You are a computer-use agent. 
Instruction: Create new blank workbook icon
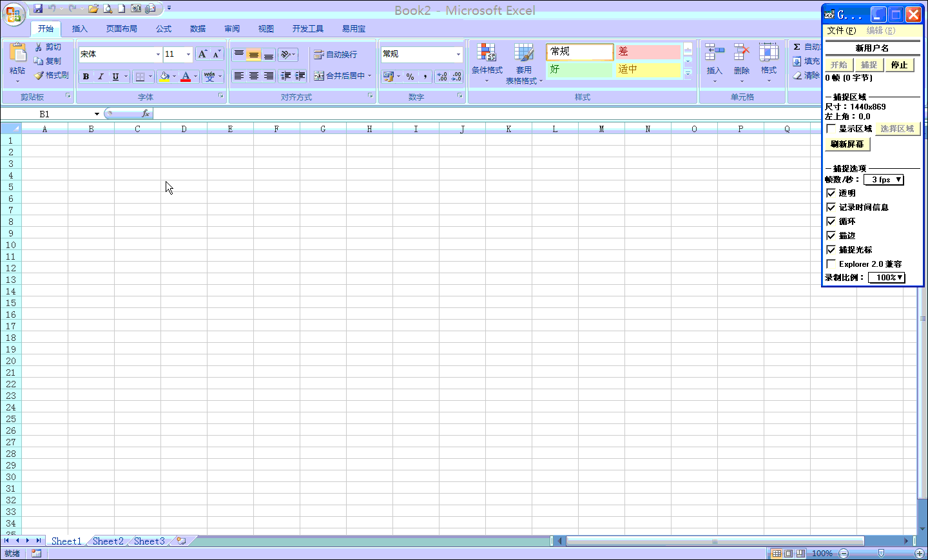pyautogui.click(x=121, y=8)
